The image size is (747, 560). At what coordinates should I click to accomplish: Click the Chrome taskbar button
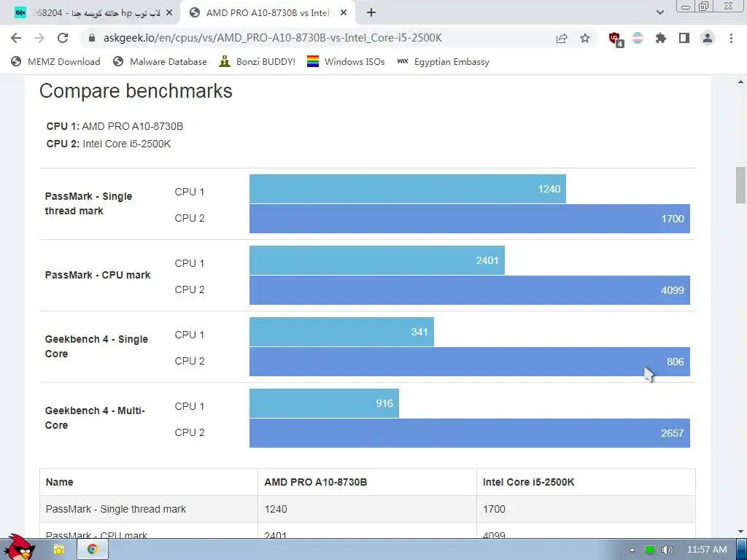[93, 550]
